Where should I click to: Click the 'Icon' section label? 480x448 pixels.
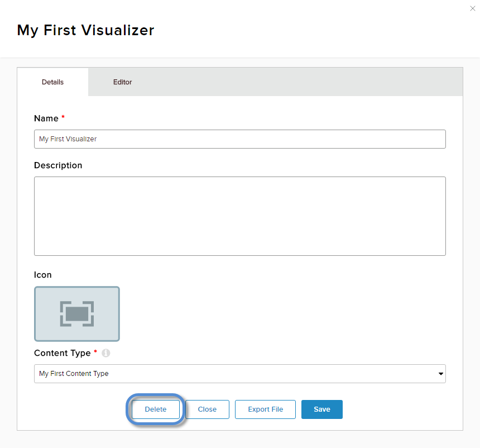coord(43,275)
